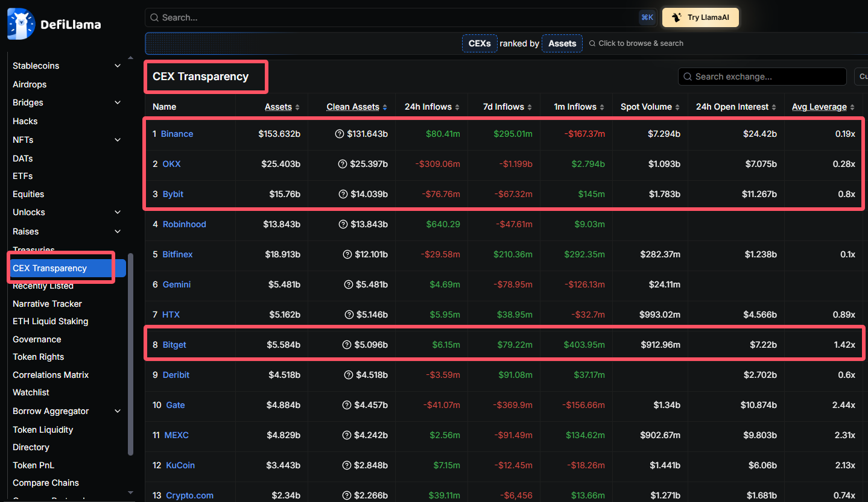Screen dimensions: 868x502
Task: Click the question mark icon in OKX's Clean Assets cell
Action: (343, 164)
